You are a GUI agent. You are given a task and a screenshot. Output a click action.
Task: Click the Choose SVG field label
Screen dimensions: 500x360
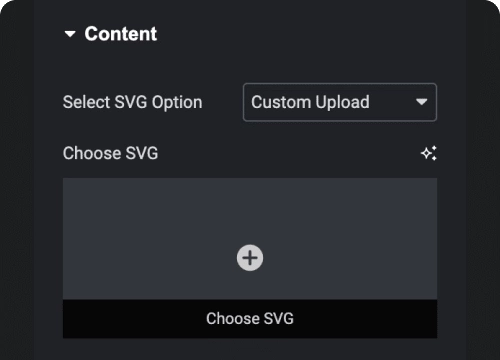(110, 153)
